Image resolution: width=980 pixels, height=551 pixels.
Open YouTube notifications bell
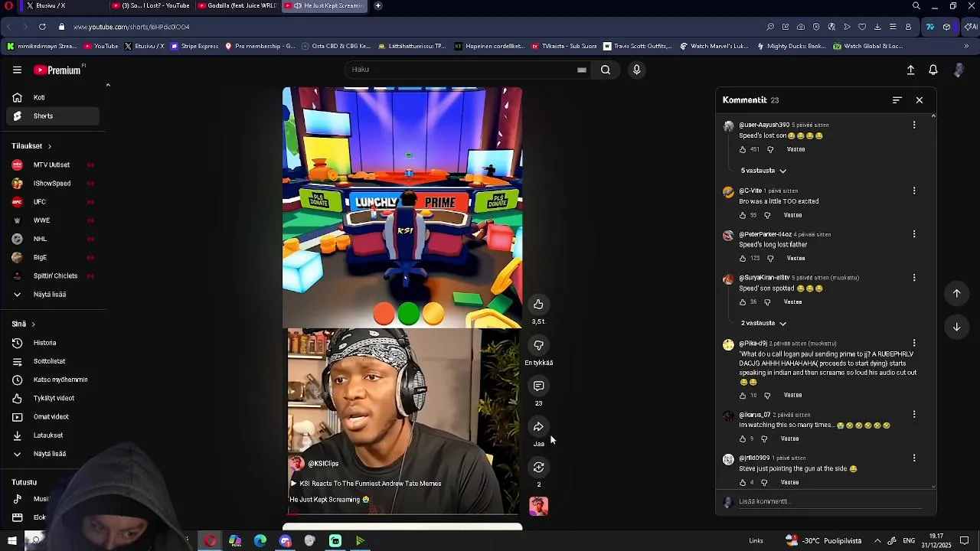pyautogui.click(x=933, y=70)
